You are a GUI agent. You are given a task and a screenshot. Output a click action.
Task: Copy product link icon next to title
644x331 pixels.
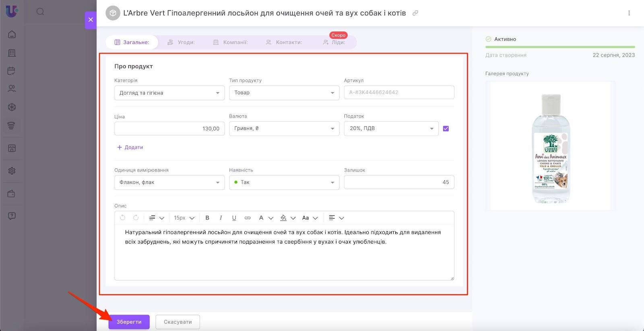[x=415, y=13]
